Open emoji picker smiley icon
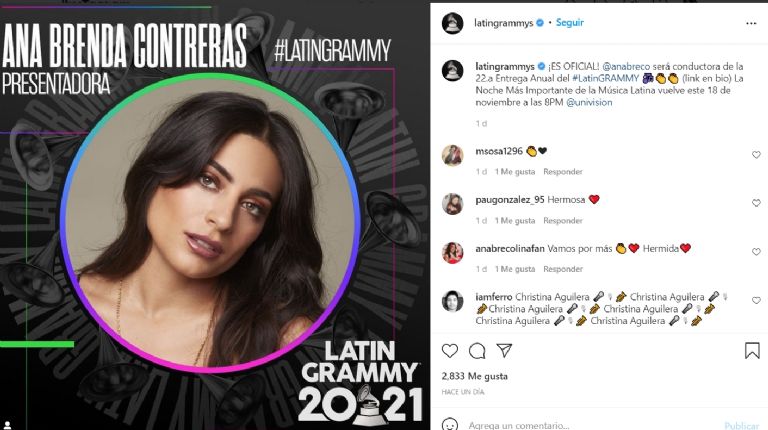This screenshot has width=768, height=430. pos(450,424)
